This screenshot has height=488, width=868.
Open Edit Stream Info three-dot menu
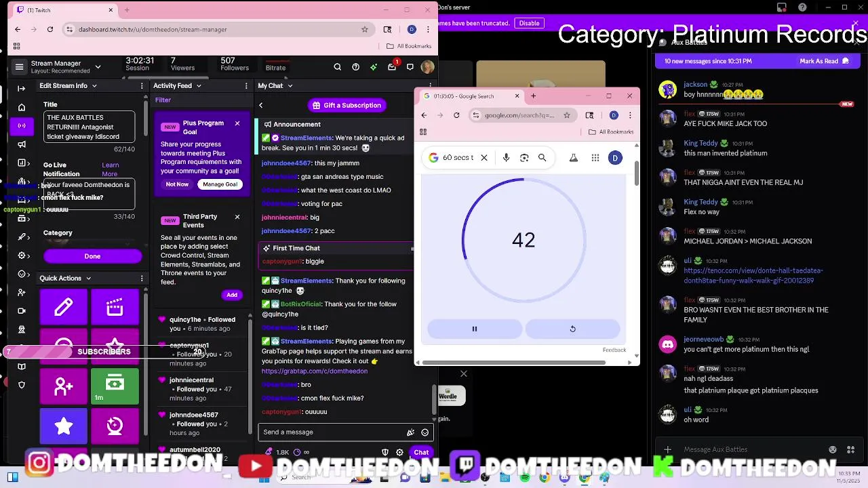142,86
